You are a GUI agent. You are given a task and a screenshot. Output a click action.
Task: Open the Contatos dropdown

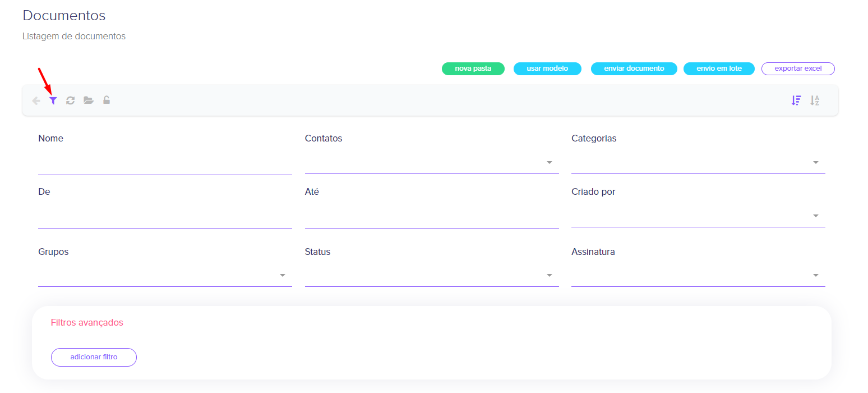[x=432, y=163]
